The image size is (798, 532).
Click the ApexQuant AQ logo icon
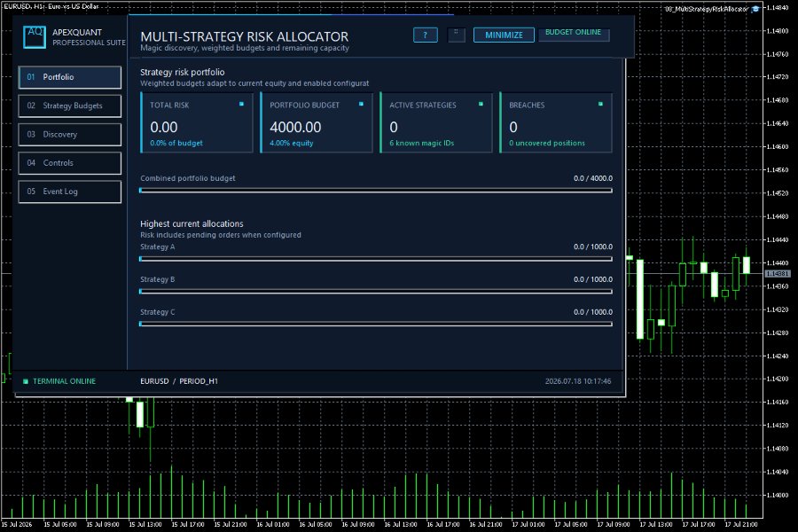coord(35,37)
